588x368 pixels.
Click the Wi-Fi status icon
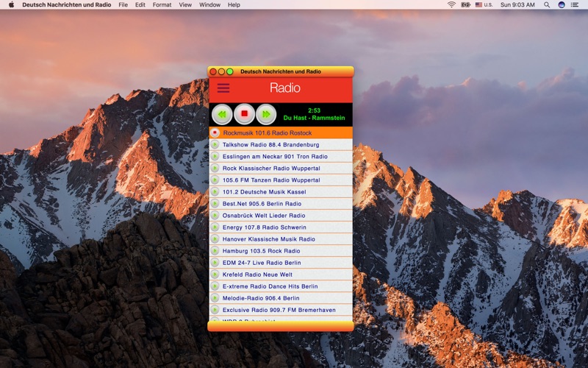[451, 5]
